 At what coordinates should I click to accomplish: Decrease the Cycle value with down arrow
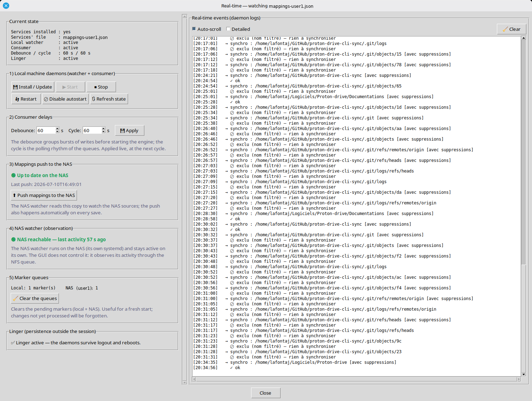pos(104,132)
